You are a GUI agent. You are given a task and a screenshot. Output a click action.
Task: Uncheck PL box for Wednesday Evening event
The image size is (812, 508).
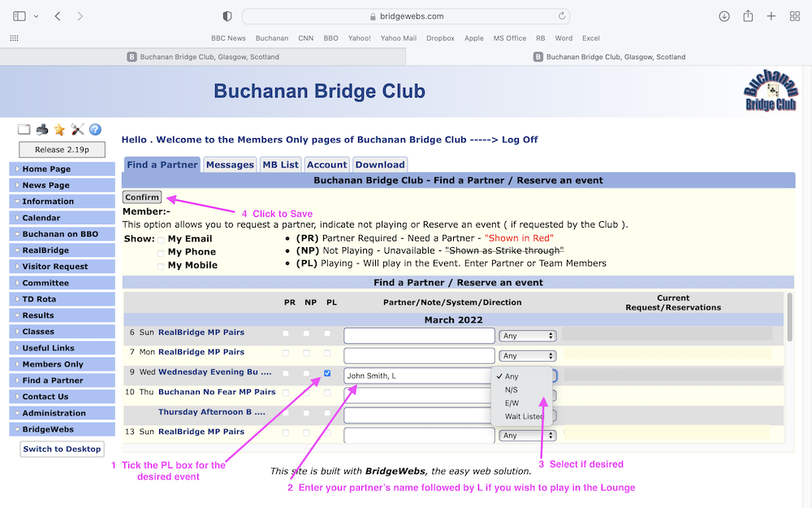(x=327, y=374)
